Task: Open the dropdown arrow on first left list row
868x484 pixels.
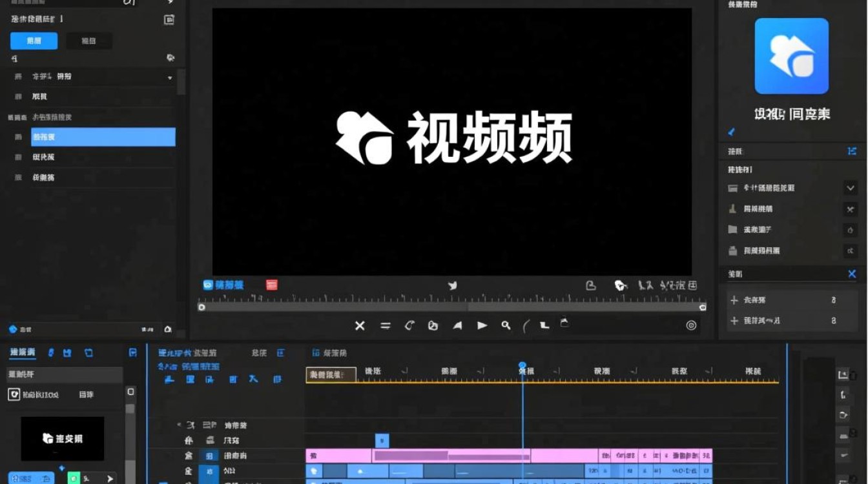Action: (x=170, y=77)
